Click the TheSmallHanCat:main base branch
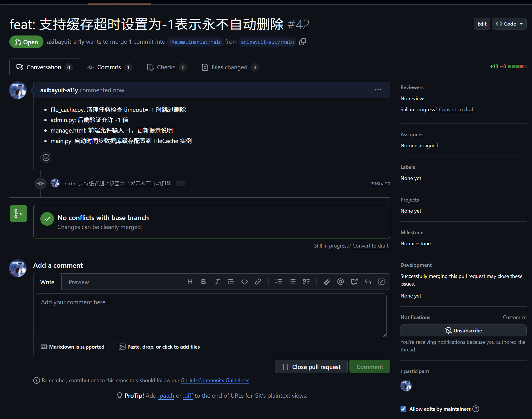 coord(195,42)
